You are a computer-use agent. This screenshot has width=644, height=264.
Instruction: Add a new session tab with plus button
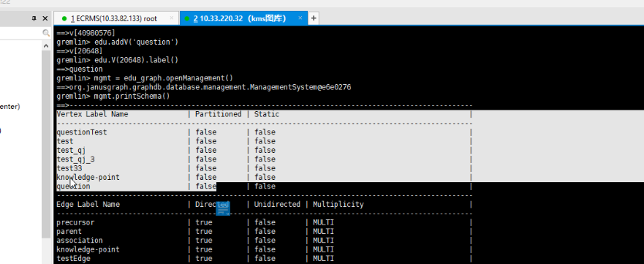tap(314, 18)
